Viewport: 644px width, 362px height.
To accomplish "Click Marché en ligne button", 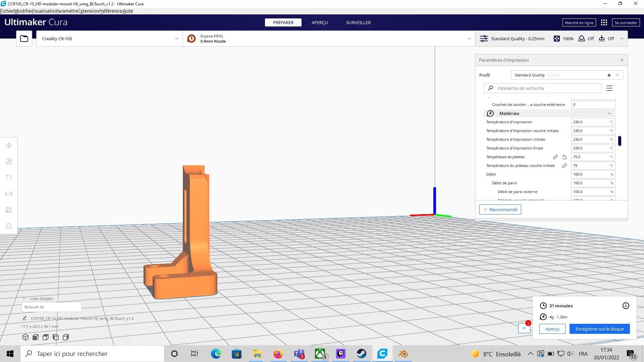I will click(579, 22).
